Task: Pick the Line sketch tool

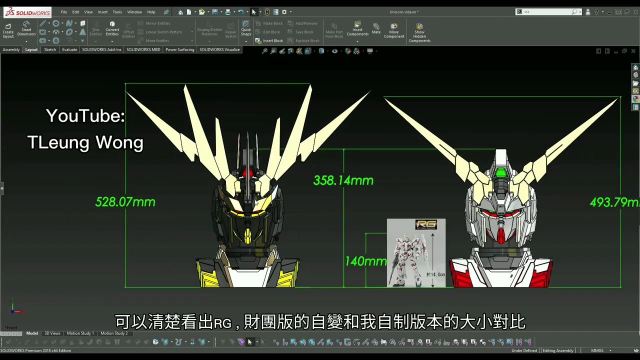Action: pos(43,24)
